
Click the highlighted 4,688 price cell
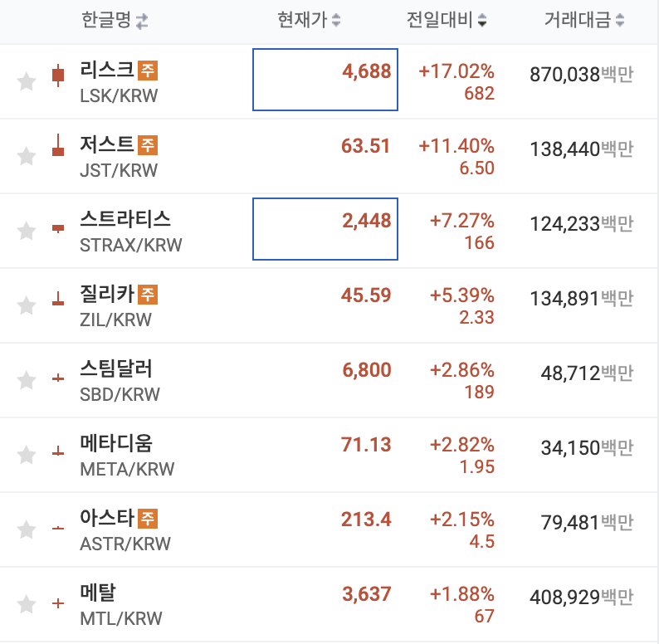pos(325,80)
